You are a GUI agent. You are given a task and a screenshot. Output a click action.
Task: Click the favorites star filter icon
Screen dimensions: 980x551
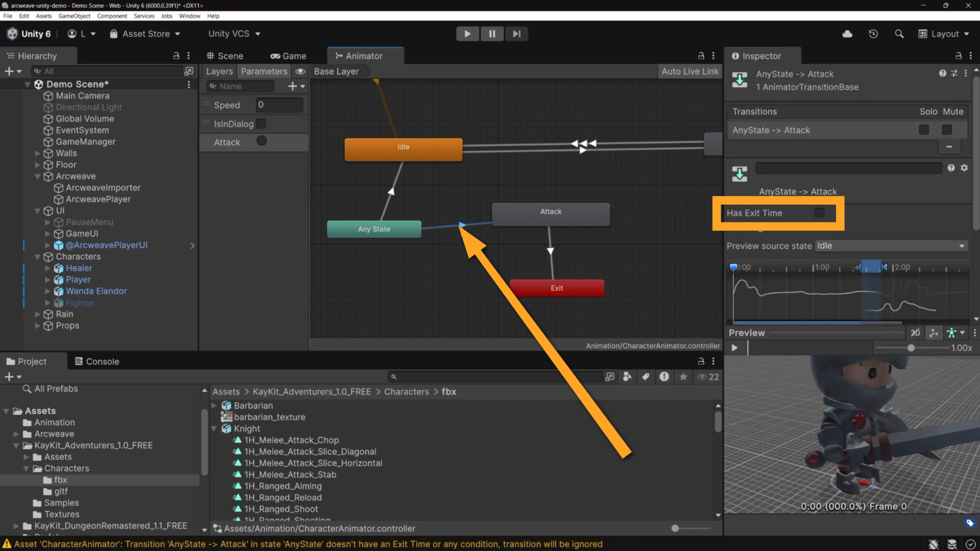pyautogui.click(x=683, y=377)
